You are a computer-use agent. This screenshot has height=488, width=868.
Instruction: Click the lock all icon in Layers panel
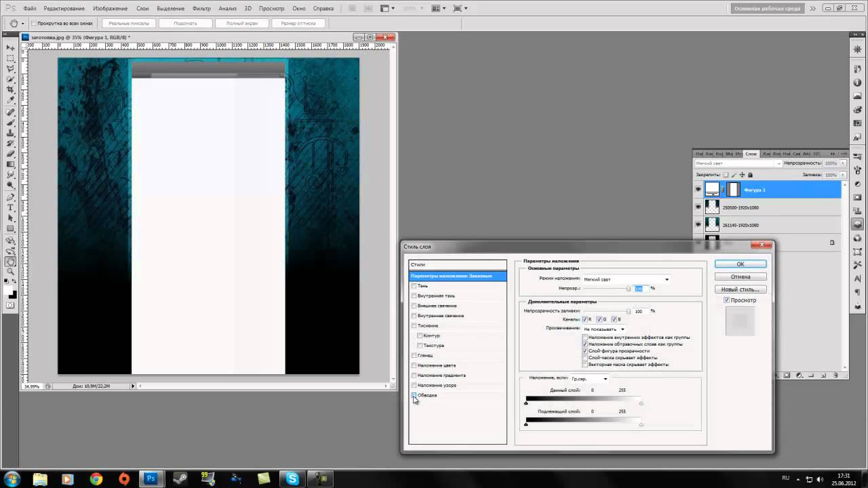click(x=751, y=175)
